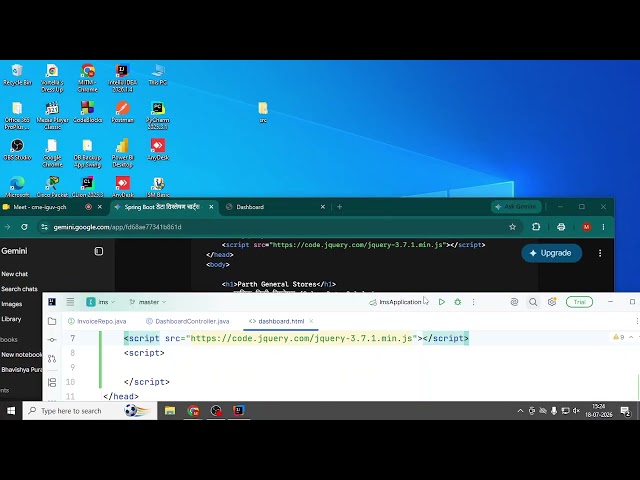Open IntelliJ structure tool window icon
The height and width of the screenshot is (480, 640).
(x=52, y=382)
